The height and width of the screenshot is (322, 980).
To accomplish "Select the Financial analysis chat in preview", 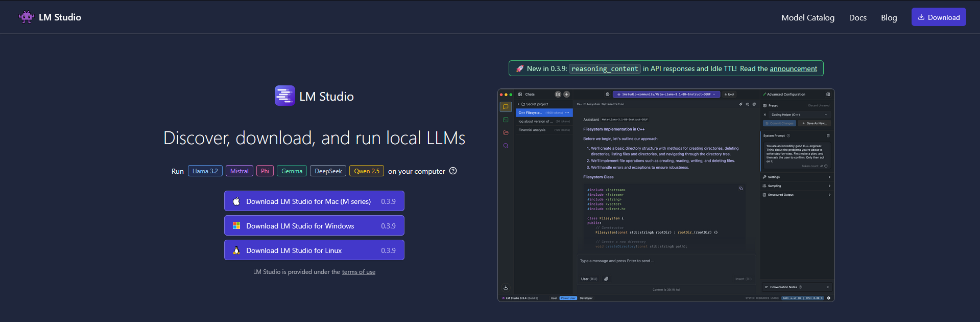I will coord(544,130).
